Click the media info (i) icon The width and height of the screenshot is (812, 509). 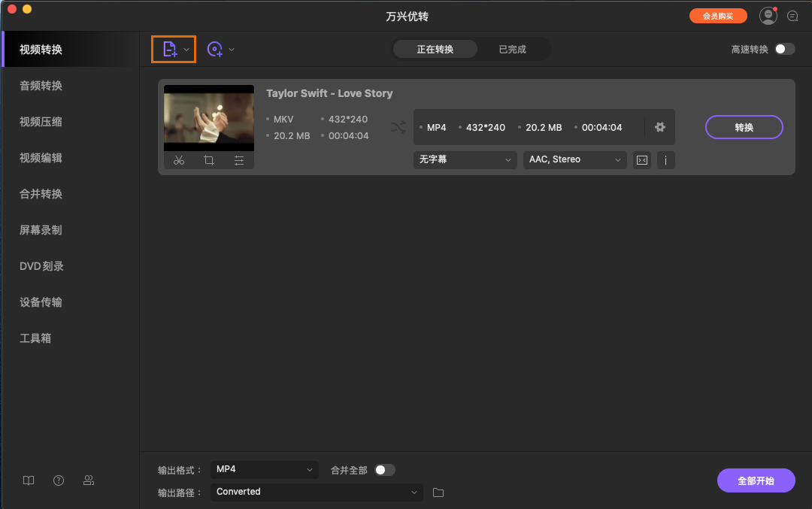pos(665,159)
